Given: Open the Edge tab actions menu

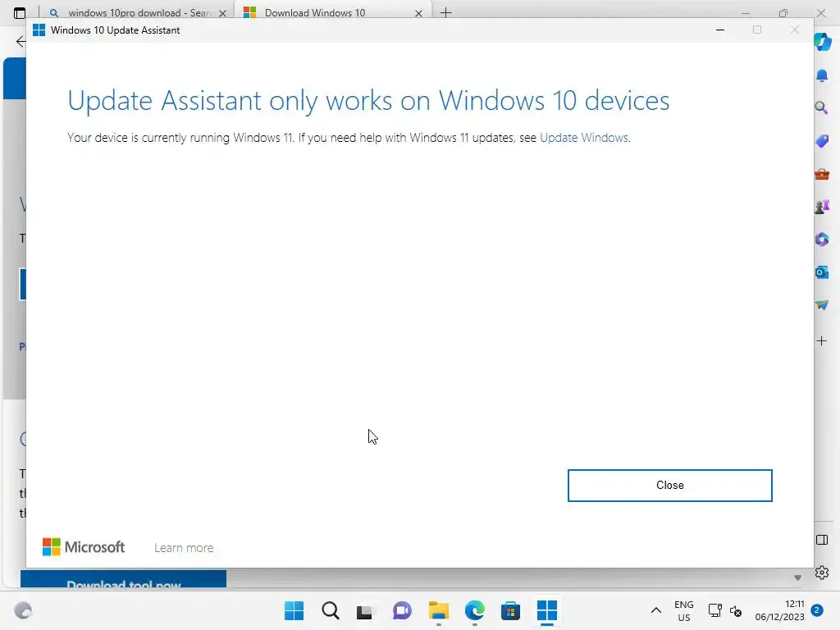Looking at the screenshot, I should (20, 13).
